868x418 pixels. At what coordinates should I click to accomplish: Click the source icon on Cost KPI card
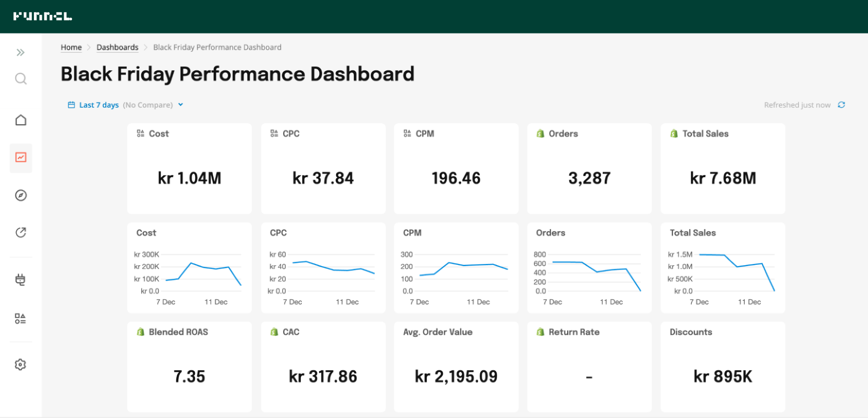click(140, 133)
